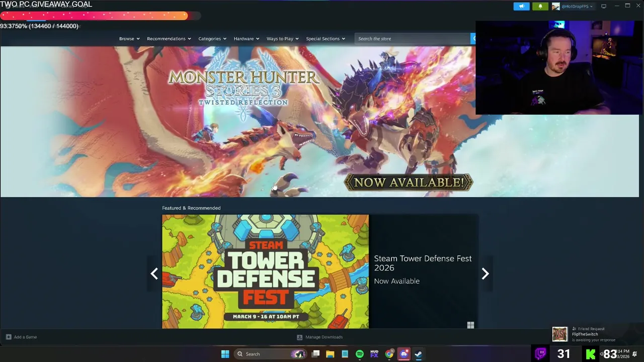This screenshot has height=362, width=644.
Task: Go to next featured carousel item
Action: [485, 274]
